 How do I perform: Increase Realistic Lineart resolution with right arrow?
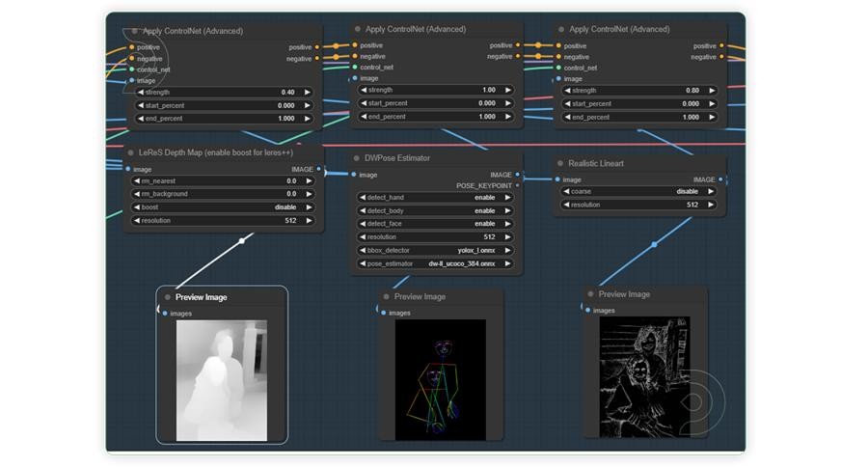712,205
